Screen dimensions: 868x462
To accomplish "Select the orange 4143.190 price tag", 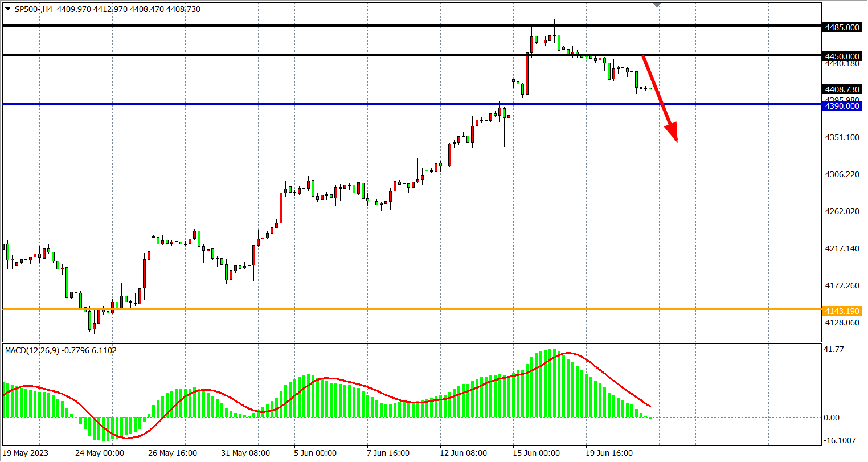I will [x=842, y=311].
